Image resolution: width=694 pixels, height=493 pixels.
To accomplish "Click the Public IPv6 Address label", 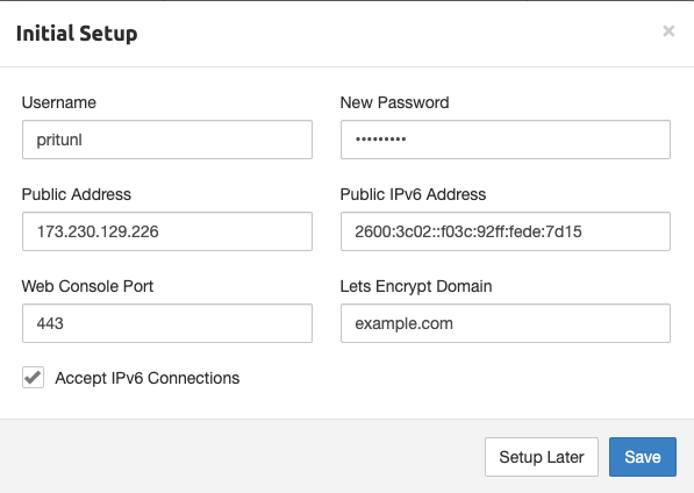I will click(x=413, y=194).
